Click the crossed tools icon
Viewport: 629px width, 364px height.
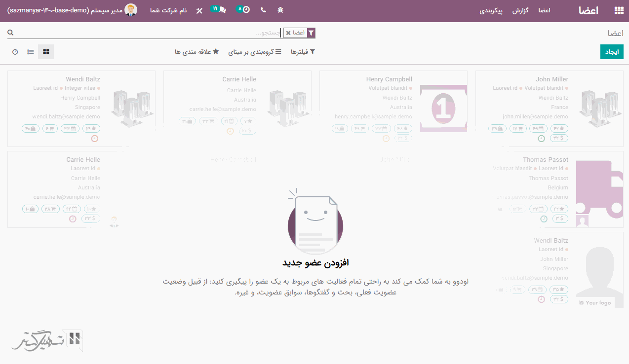pyautogui.click(x=199, y=10)
